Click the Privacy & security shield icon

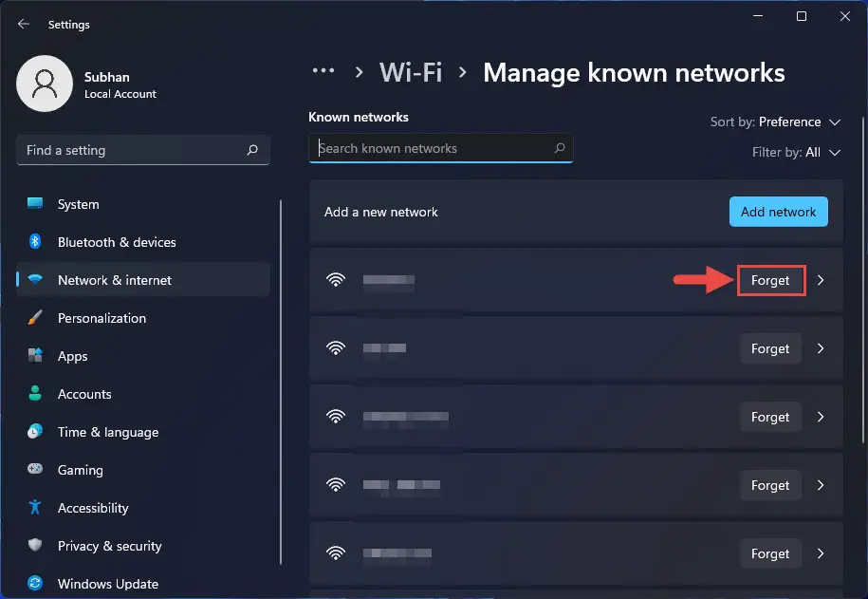[x=35, y=545]
